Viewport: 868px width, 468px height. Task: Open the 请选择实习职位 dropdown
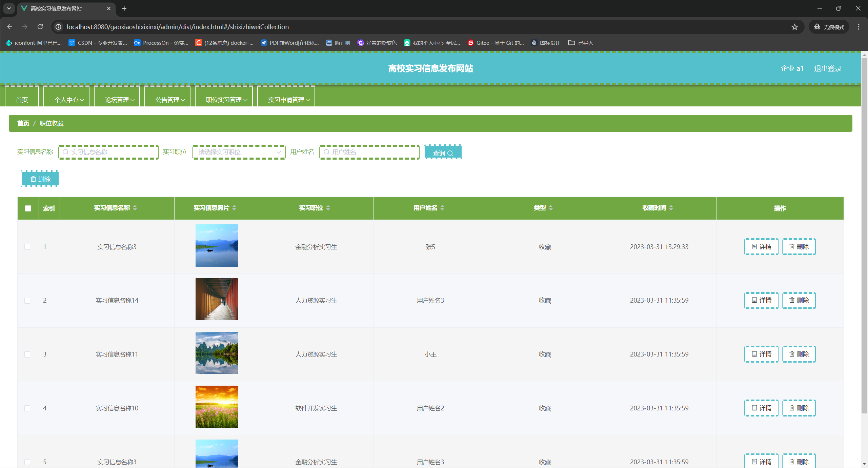239,152
